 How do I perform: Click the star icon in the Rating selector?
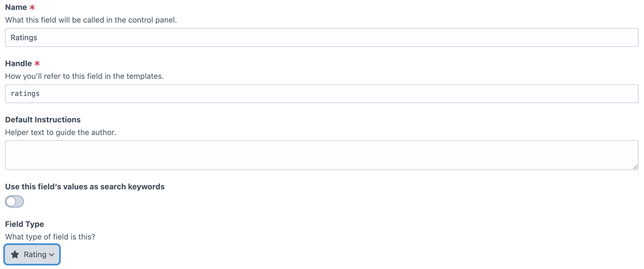pos(15,254)
